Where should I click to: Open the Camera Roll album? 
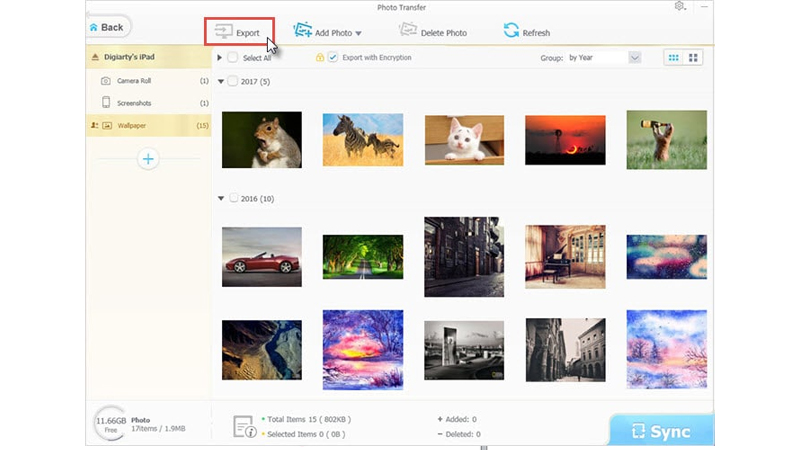pos(134,80)
